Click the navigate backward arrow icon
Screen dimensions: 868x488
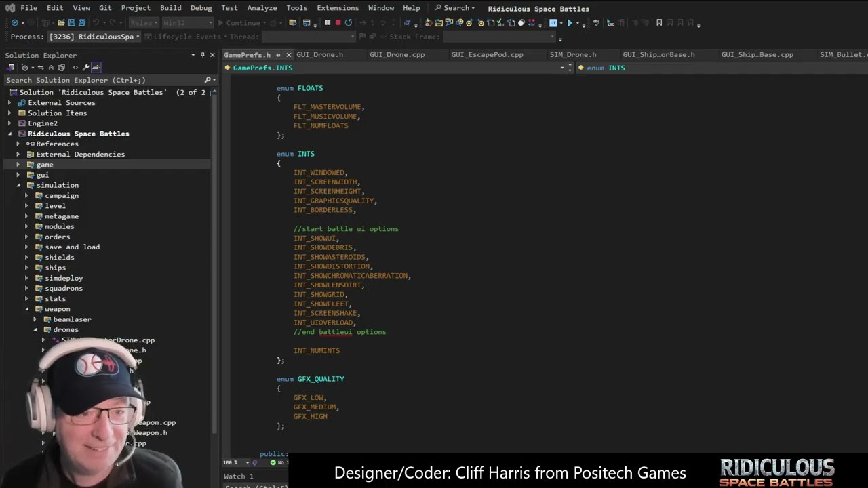click(14, 22)
